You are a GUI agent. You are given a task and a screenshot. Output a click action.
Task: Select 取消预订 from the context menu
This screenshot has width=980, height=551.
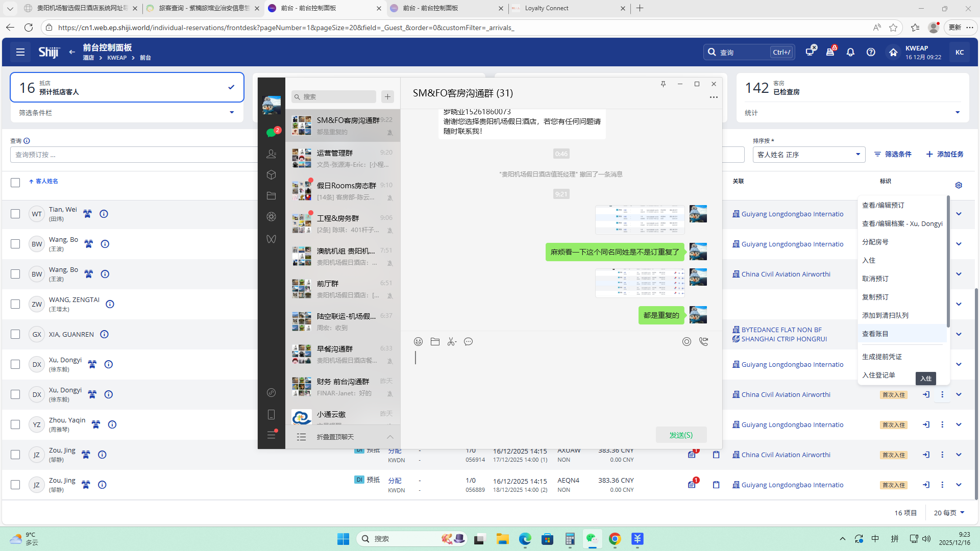[875, 279]
